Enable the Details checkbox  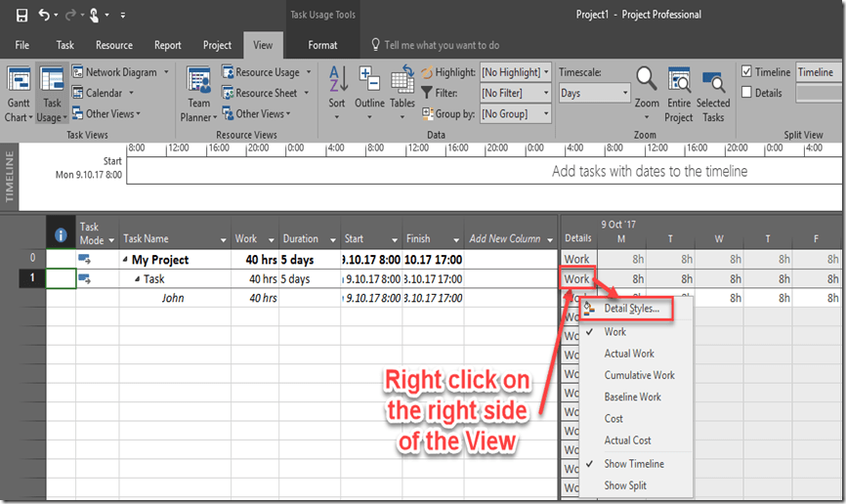[747, 93]
